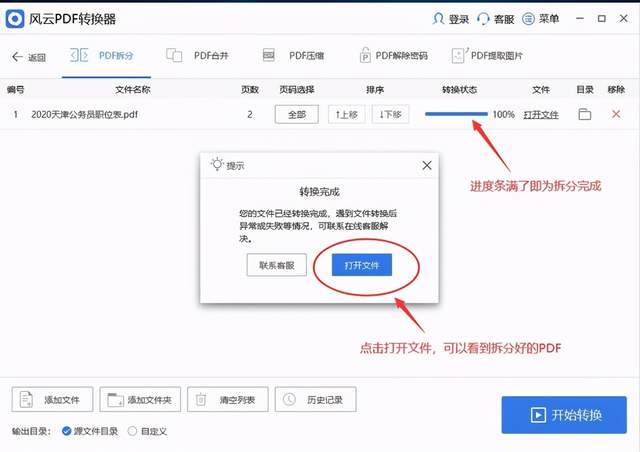
Task: Click the PDF合并 merge icon
Action: tap(174, 55)
